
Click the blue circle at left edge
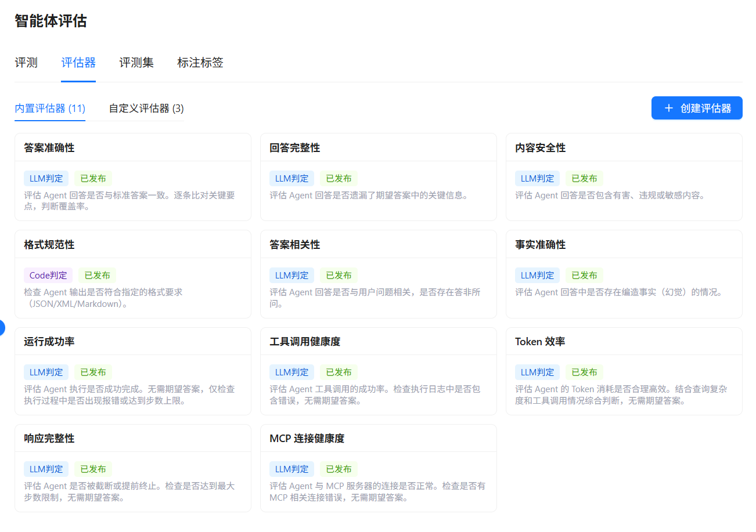point(2,328)
